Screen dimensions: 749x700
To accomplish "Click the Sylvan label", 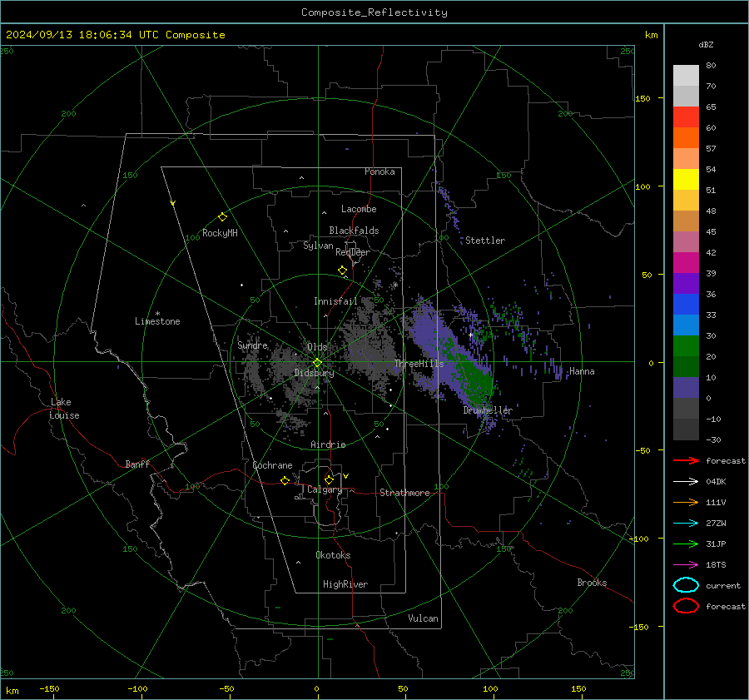I will (318, 246).
